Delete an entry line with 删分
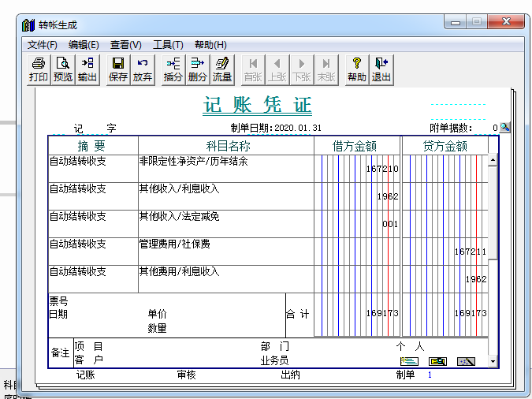Image resolution: width=532 pixels, height=399 pixels. (x=198, y=69)
